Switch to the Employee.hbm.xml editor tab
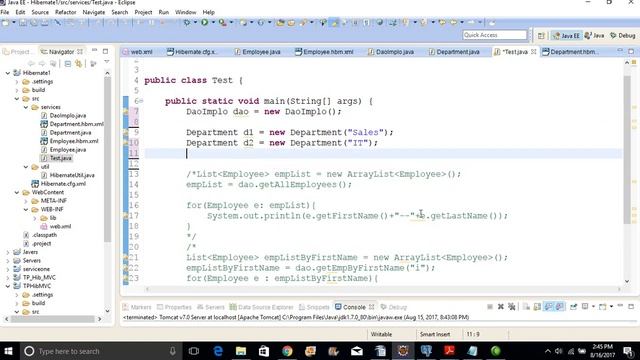Image resolution: width=640 pixels, height=360 pixels. coord(324,52)
